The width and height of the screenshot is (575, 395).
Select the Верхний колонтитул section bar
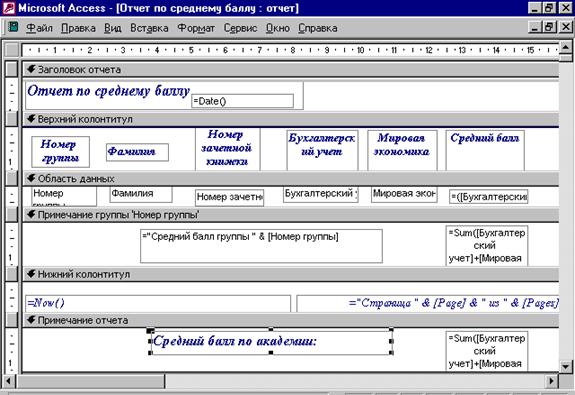point(290,119)
